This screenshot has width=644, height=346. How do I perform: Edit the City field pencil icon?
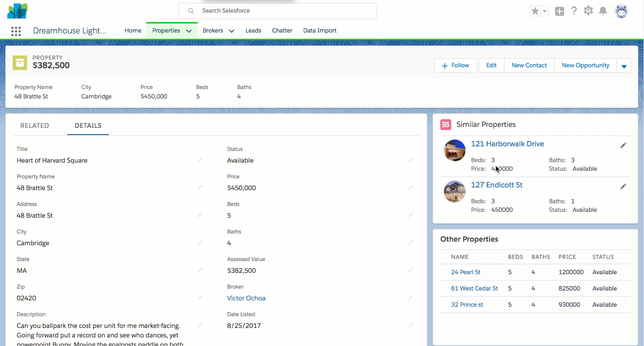200,243
